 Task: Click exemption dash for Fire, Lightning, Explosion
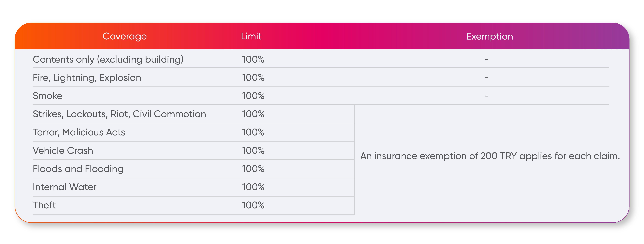point(486,78)
